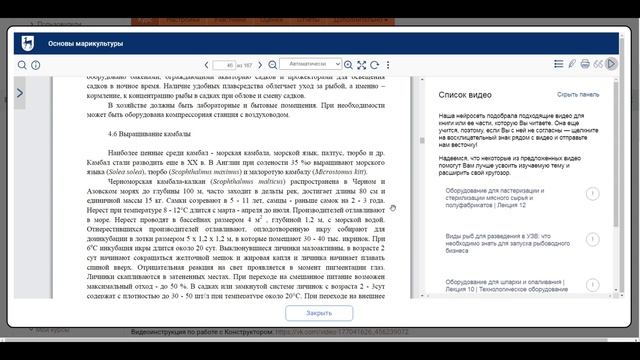Open the search magnifier in the reader toolbar
The height and width of the screenshot is (360, 640).
point(22,65)
